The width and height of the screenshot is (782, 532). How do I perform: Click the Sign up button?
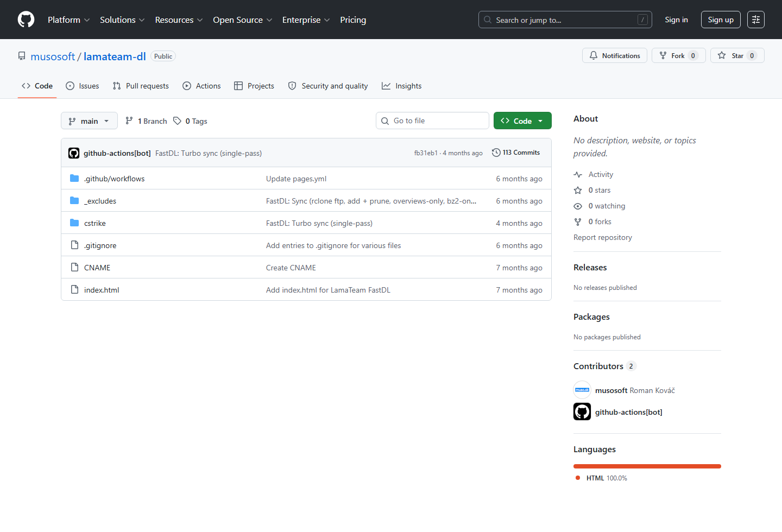(721, 20)
